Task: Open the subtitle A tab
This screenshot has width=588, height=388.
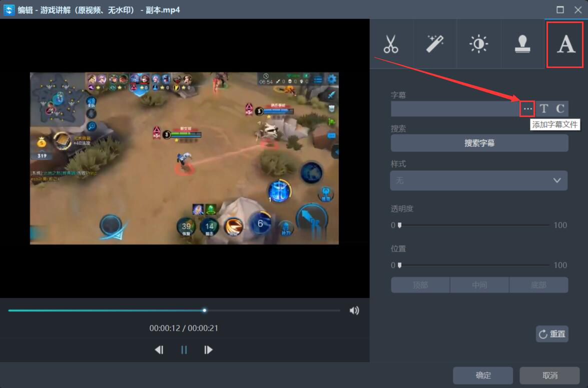Action: (565, 44)
